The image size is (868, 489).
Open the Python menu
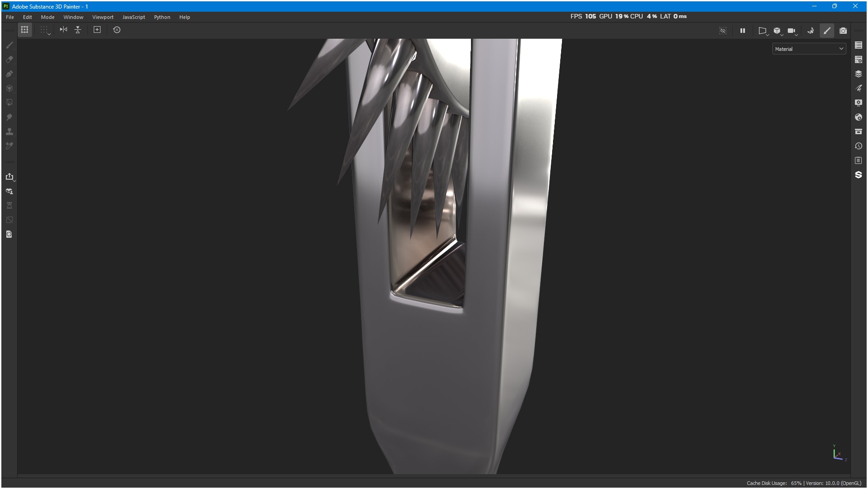coord(162,17)
